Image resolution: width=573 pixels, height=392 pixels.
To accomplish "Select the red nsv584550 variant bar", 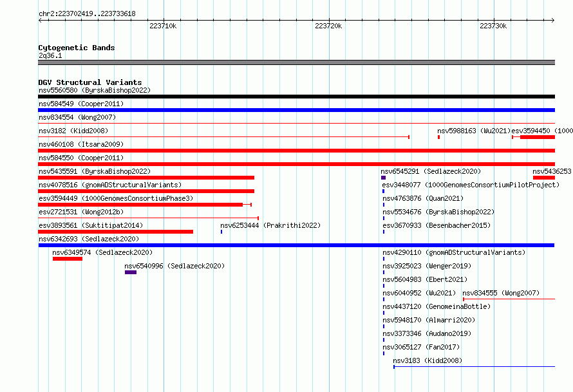I will 296,164.
